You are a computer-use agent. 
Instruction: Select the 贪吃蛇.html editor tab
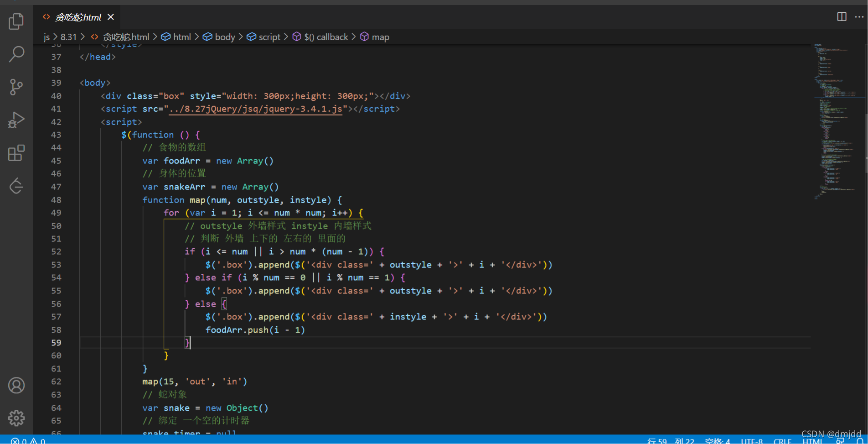[x=77, y=17]
